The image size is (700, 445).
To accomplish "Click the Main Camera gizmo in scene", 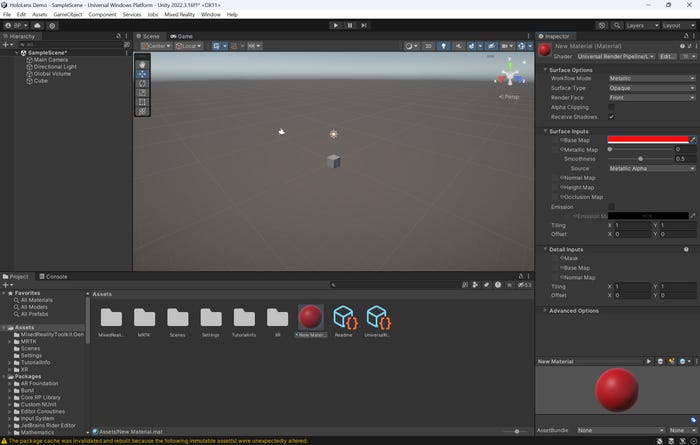I will 281,131.
